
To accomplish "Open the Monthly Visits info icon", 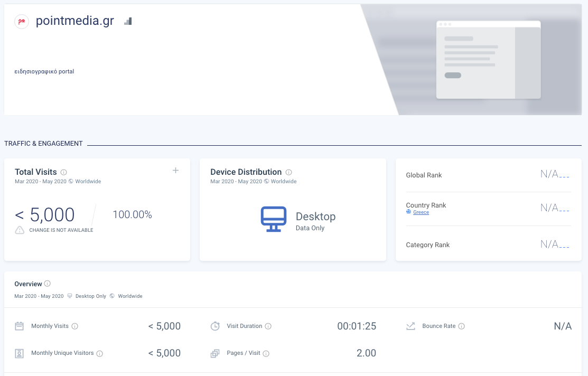I will point(75,326).
